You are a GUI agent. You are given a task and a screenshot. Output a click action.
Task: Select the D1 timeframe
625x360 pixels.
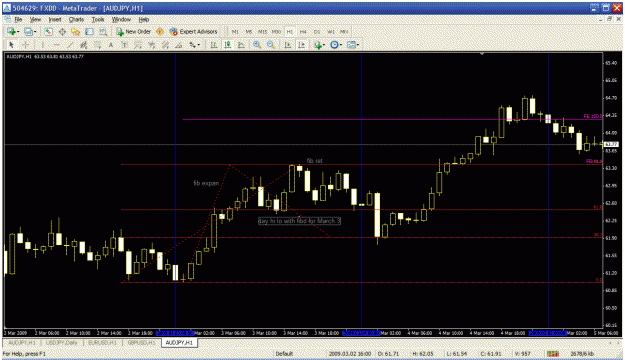click(317, 31)
